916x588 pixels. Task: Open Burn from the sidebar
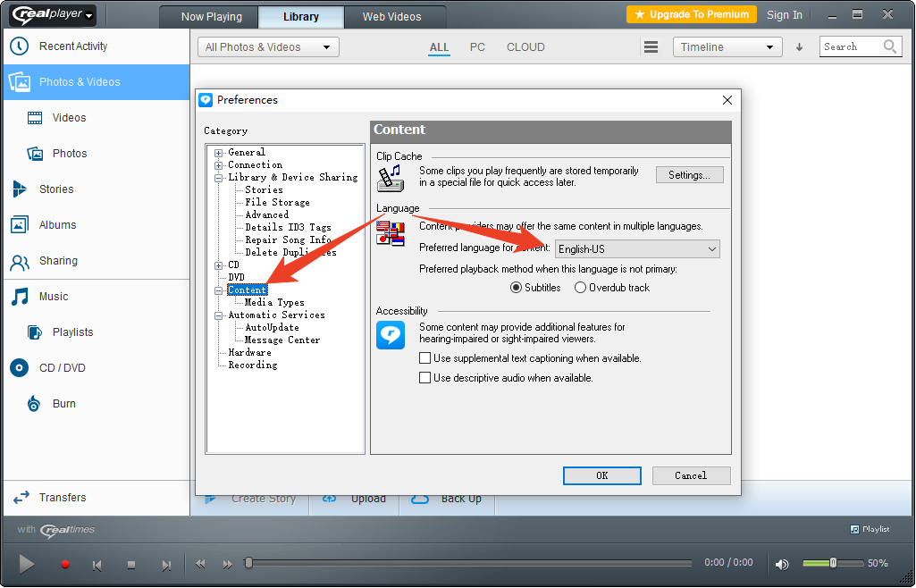(x=63, y=404)
